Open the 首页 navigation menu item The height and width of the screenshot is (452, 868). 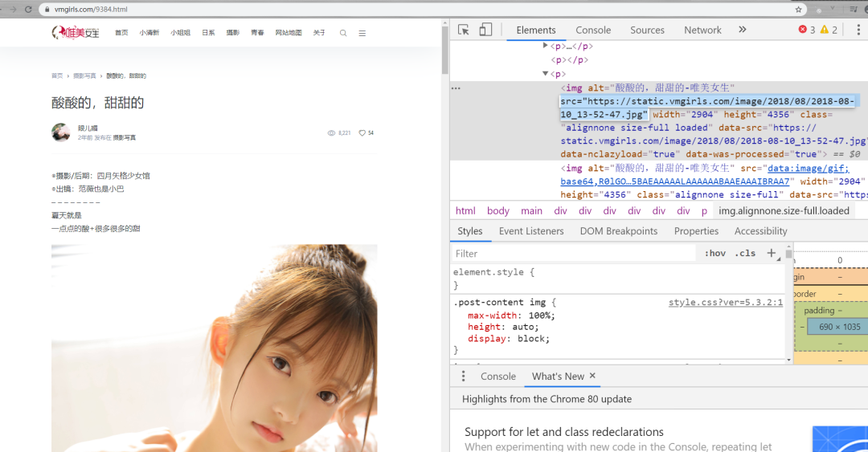(121, 33)
